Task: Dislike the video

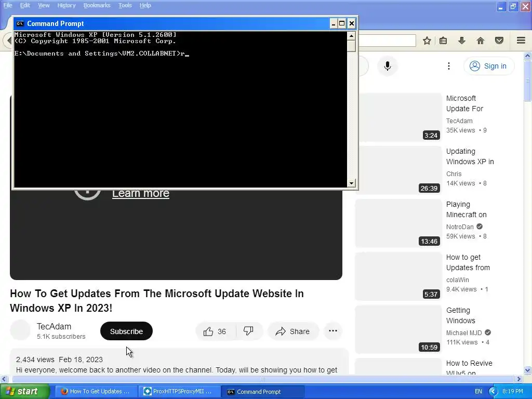Action: click(249, 331)
